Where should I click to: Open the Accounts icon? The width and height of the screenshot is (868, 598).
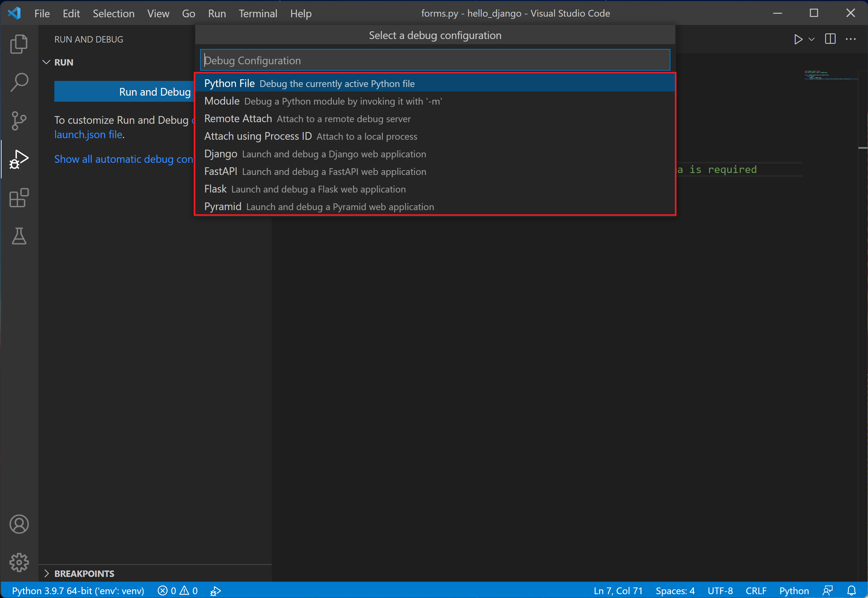pyautogui.click(x=19, y=524)
